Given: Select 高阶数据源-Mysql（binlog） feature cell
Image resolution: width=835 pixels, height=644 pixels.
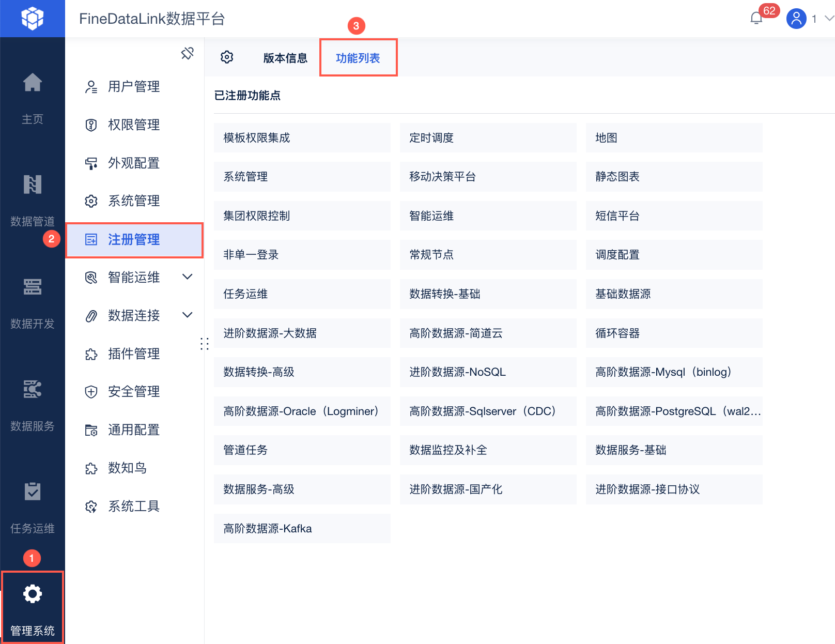Looking at the screenshot, I should coord(674,372).
